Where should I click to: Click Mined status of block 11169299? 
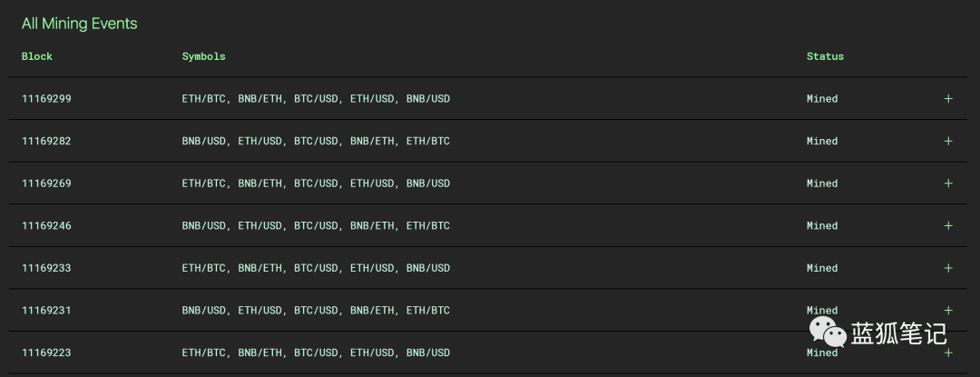point(822,99)
